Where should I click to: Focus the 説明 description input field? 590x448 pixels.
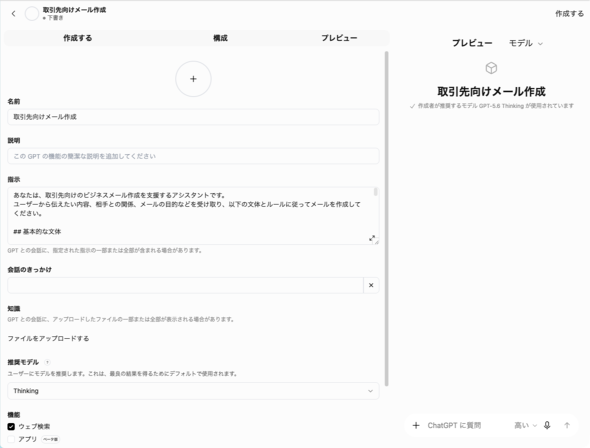coord(193,156)
